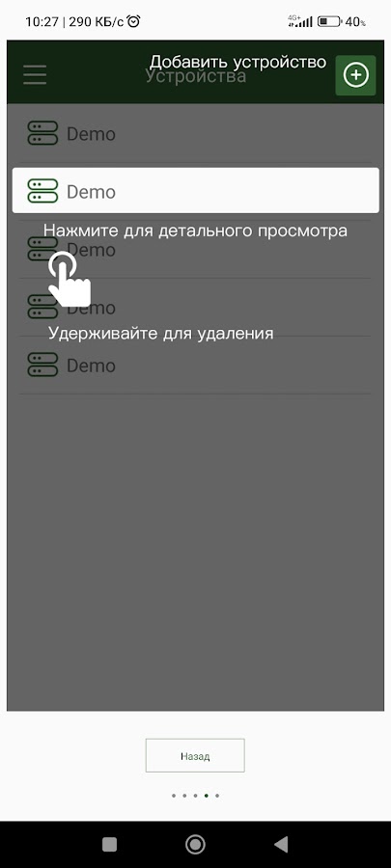The image size is (391, 868).
Task: Tap the white hand pointer tutorial icon
Action: pos(69,279)
